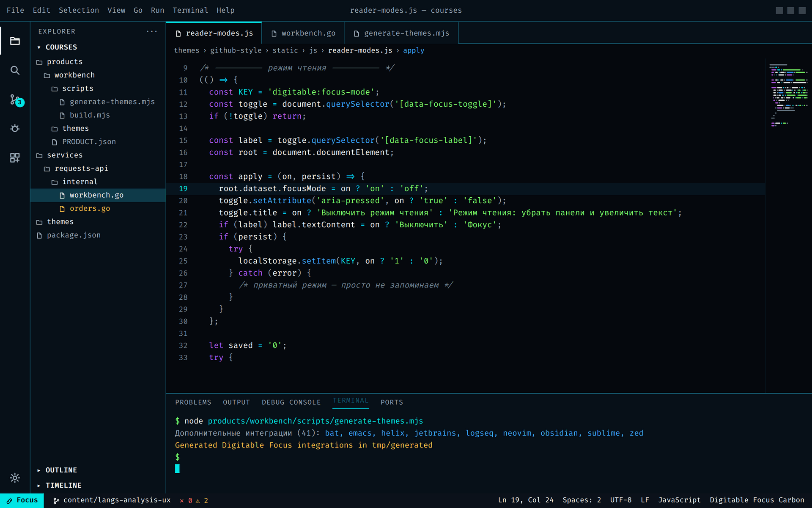Image resolution: width=812 pixels, height=508 pixels.
Task: Click the warnings icon in status bar
Action: click(x=198, y=500)
